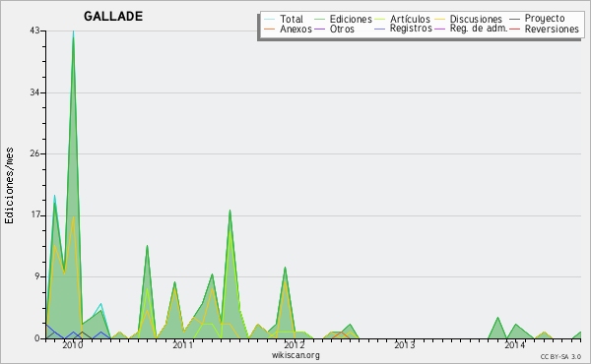Select the Discusiones legend entry

(x=476, y=19)
